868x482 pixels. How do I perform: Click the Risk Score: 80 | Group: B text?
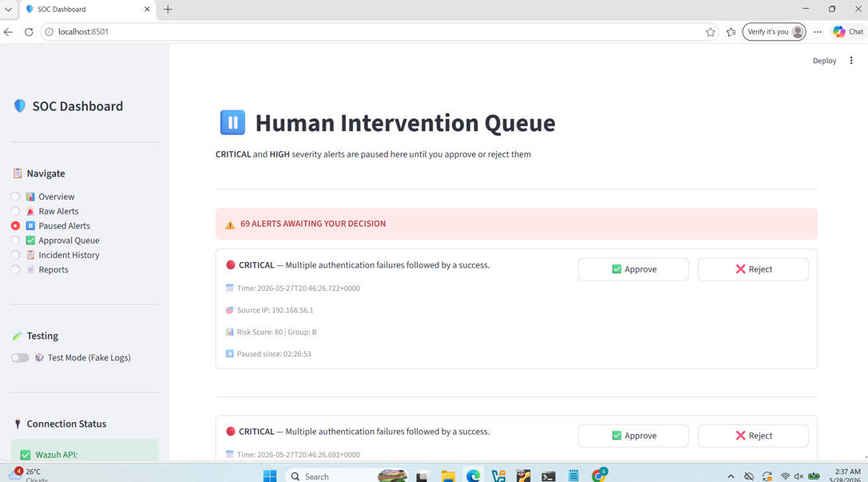277,332
